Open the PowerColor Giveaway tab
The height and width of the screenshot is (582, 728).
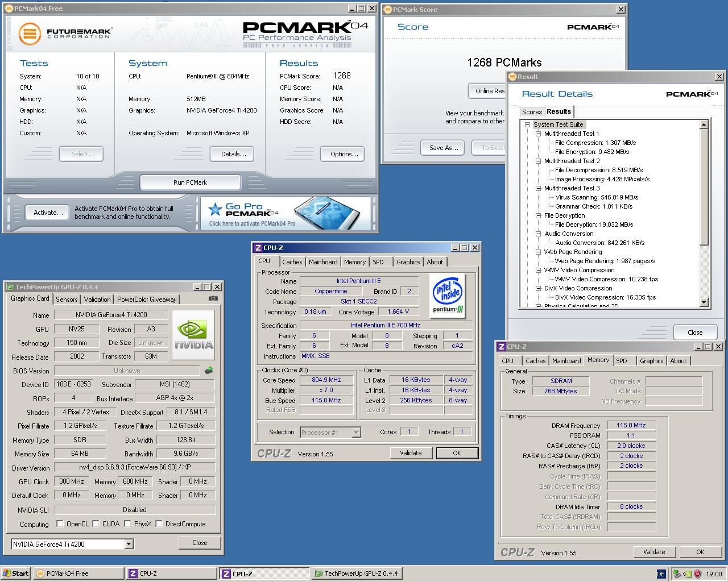point(147,299)
